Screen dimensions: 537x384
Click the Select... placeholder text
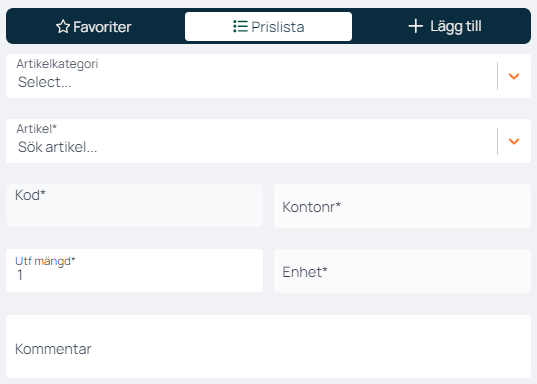point(45,82)
